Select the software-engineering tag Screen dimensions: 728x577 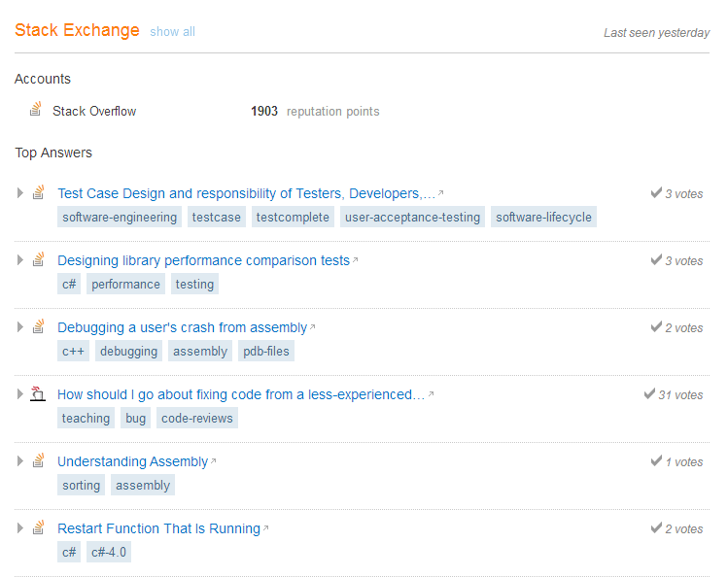120,217
